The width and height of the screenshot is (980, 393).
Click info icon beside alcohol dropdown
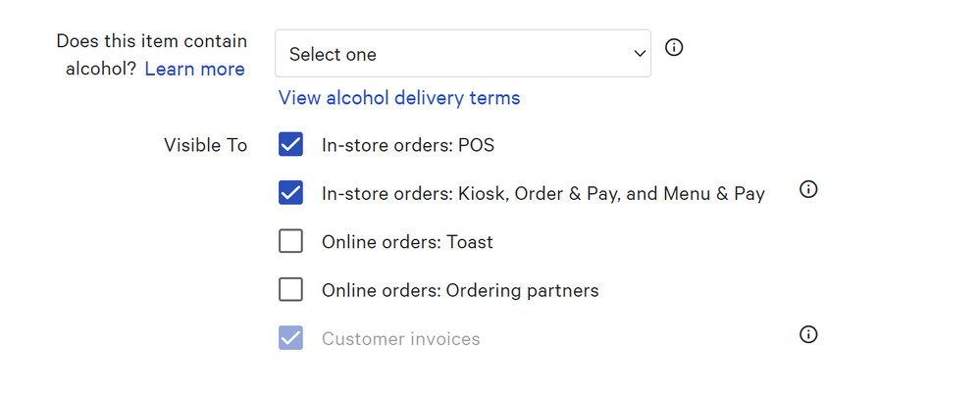click(674, 47)
